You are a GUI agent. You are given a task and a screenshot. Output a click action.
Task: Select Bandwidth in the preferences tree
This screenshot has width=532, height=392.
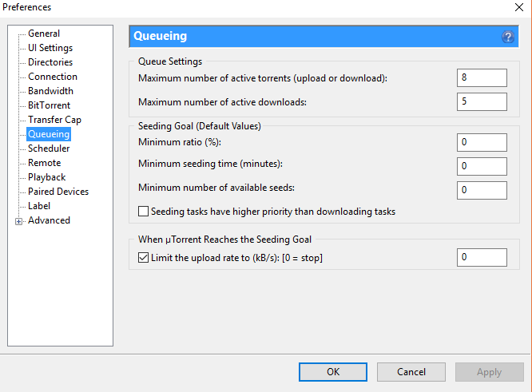(50, 91)
